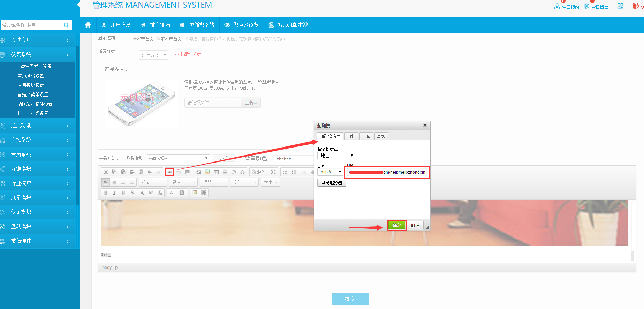Click the insert table icon
The image size is (644, 309).
point(216,172)
